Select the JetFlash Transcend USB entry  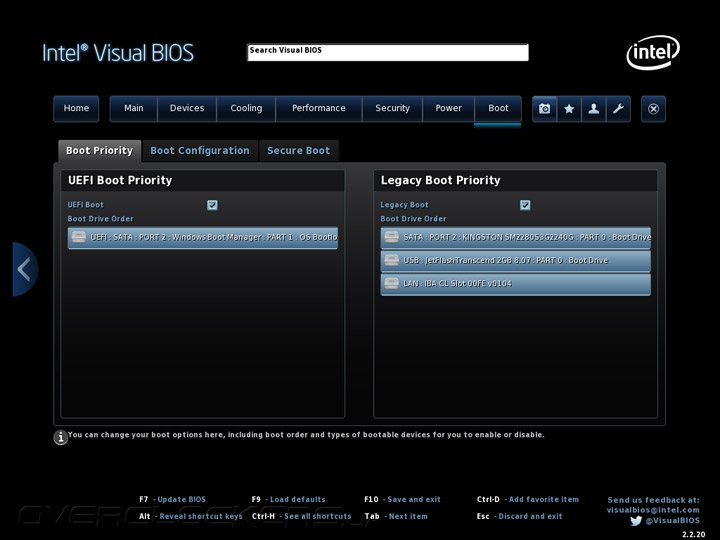[x=516, y=260]
